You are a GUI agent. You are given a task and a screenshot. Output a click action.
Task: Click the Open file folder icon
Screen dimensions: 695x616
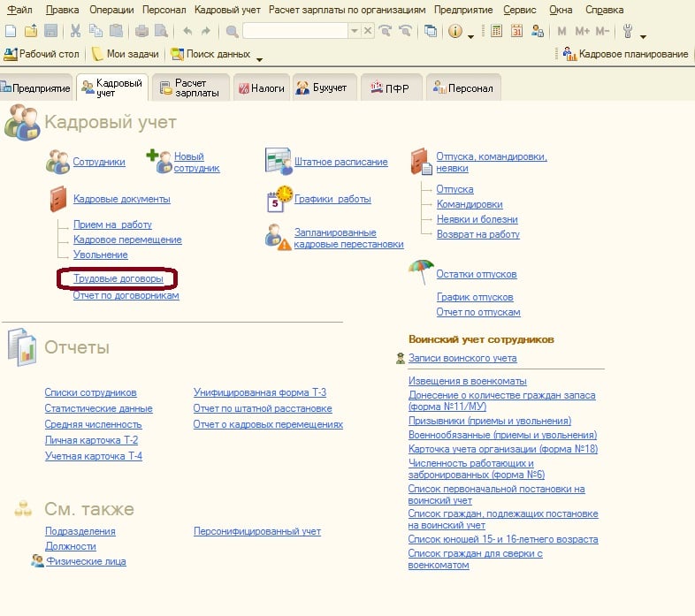pyautogui.click(x=30, y=31)
